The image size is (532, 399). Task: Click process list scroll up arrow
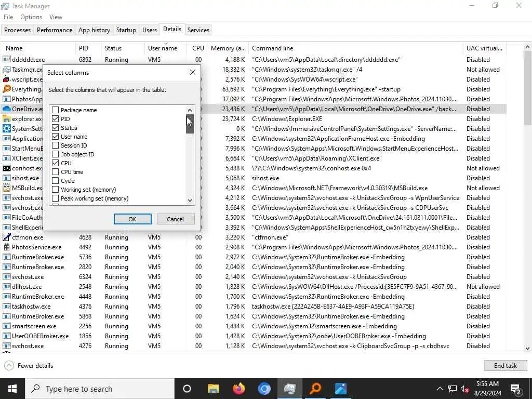tap(527, 47)
